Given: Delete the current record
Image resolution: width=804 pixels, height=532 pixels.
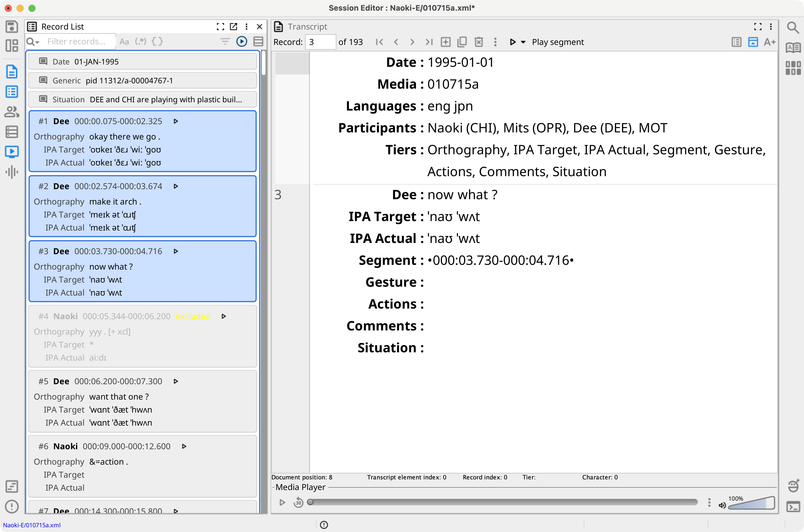Looking at the screenshot, I should pos(479,42).
